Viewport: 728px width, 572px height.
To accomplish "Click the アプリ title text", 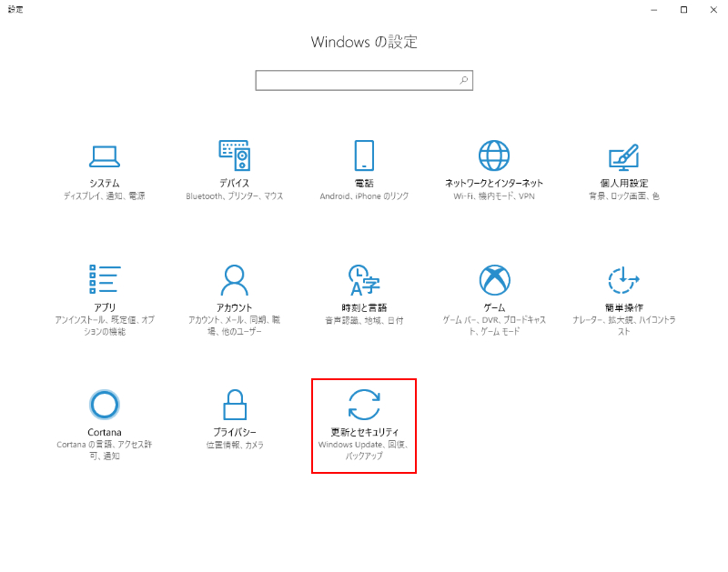I will (x=105, y=307).
